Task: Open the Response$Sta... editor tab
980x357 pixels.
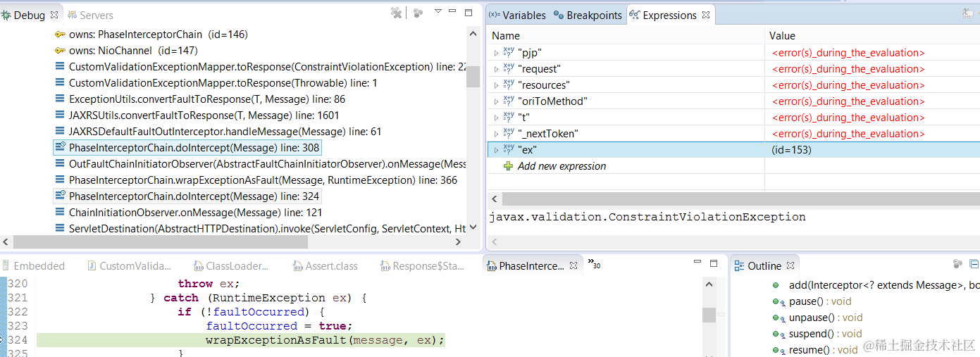Action: point(422,265)
